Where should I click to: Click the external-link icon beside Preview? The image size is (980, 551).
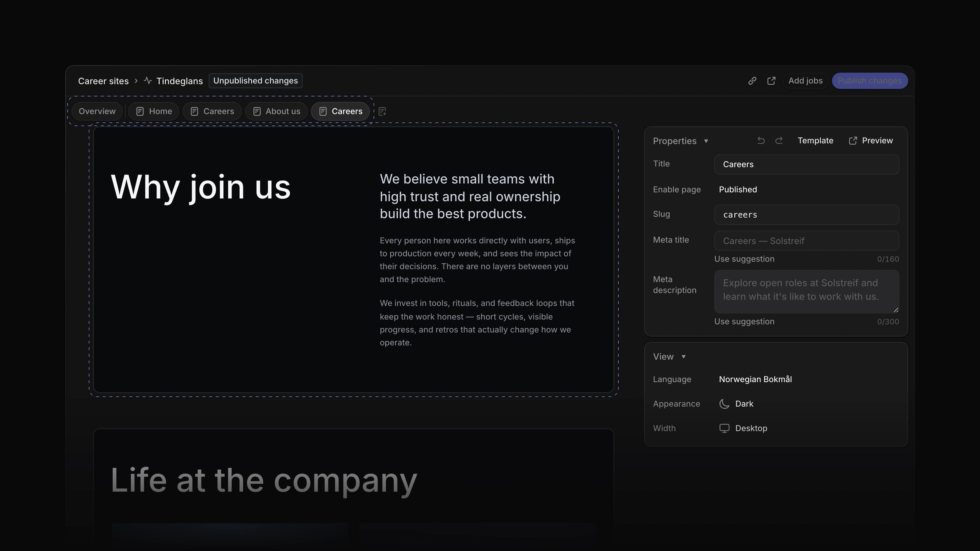pos(853,141)
